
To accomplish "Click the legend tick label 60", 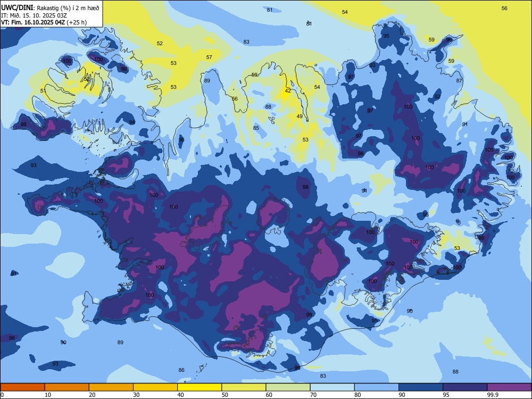I will (269, 395).
